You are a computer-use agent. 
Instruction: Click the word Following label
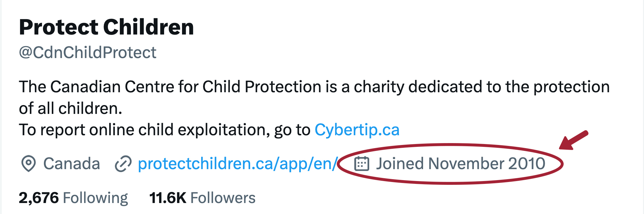tap(95, 198)
